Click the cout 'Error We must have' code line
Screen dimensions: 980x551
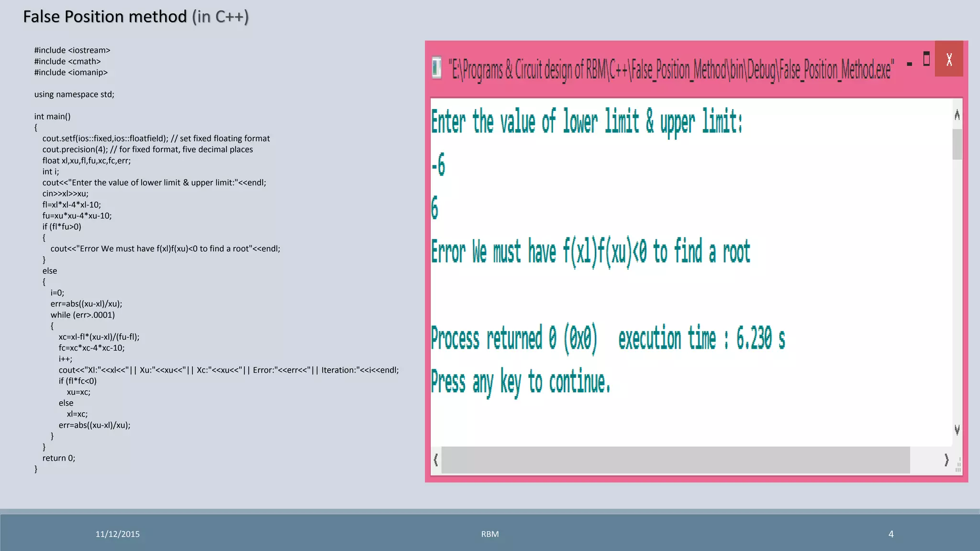point(166,248)
